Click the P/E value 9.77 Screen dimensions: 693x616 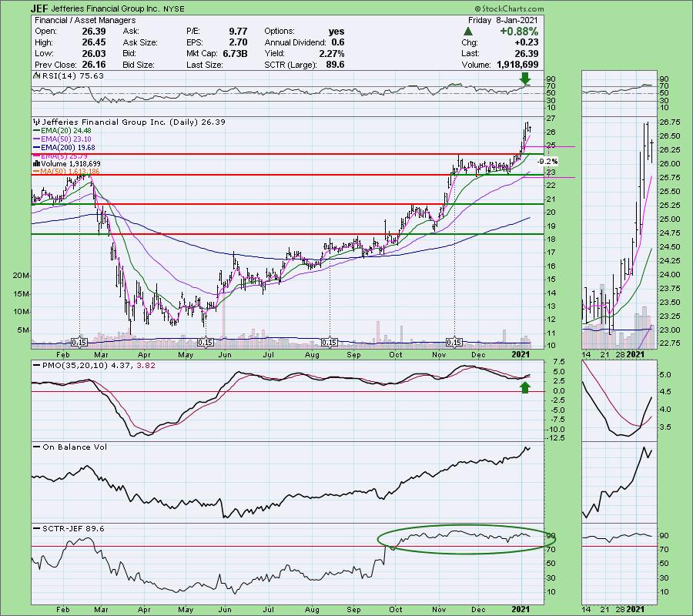238,32
